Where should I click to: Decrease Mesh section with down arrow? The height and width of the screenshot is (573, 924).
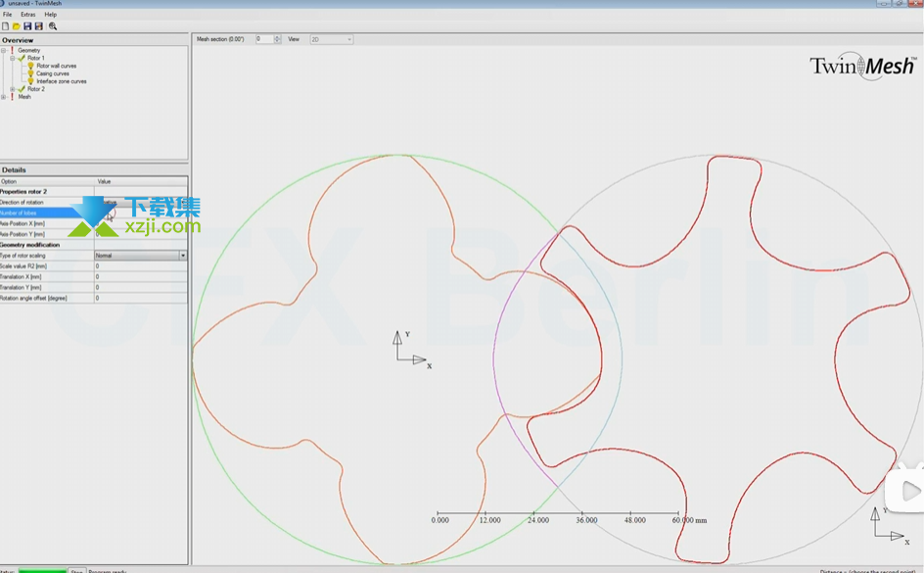(x=278, y=41)
